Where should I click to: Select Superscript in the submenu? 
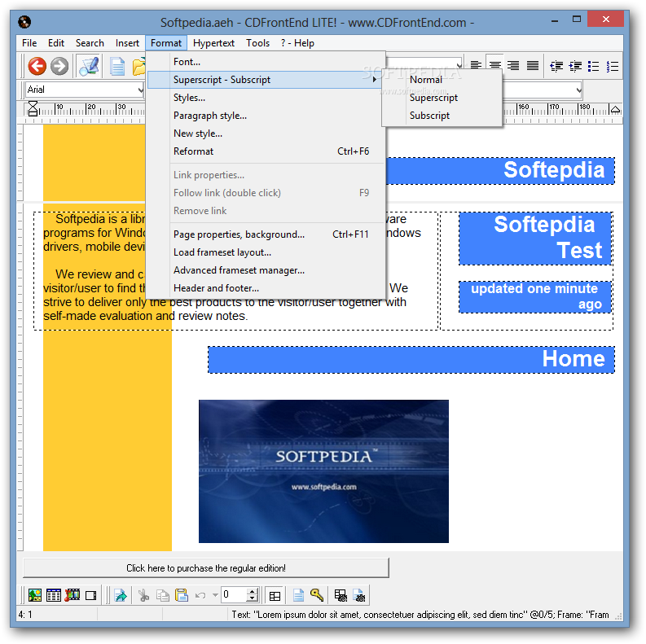[442, 98]
